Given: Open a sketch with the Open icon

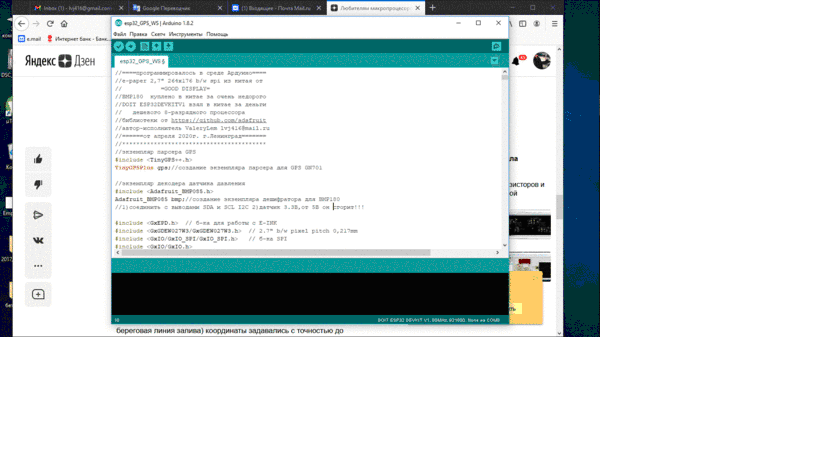Looking at the screenshot, I should click(156, 46).
